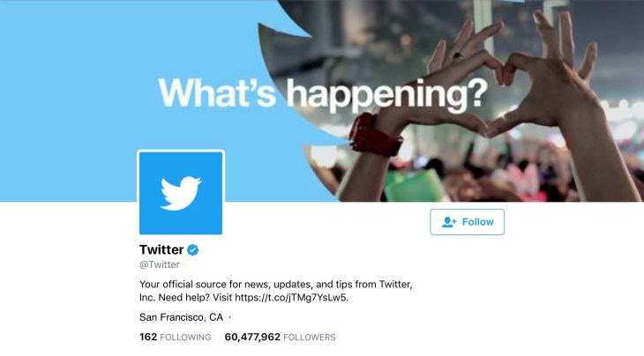644x356 pixels.
Task: Open the 60,477,962 followers count
Action: 252,337
